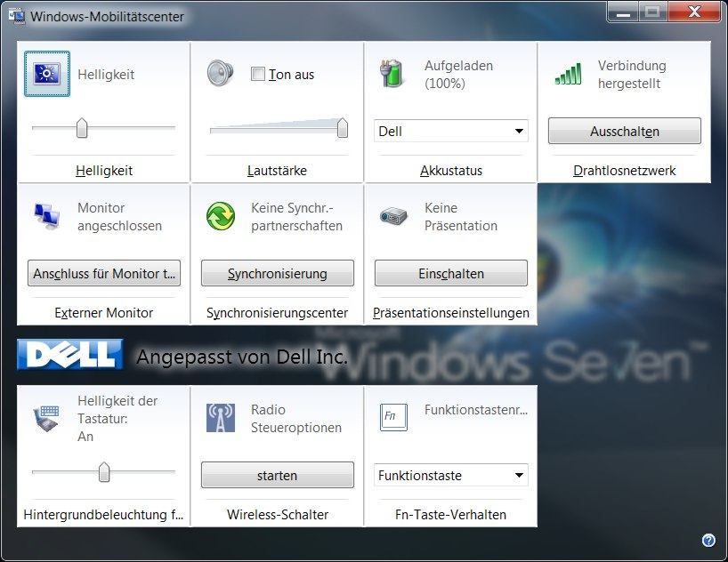Click the Aufgeladen (100%) status text

click(x=458, y=75)
